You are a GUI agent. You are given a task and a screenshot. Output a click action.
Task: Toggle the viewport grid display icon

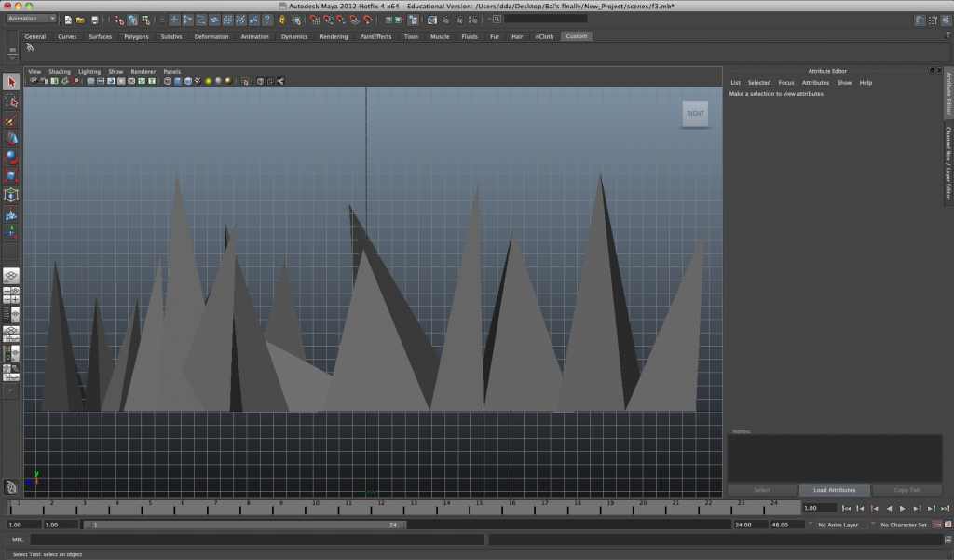(x=90, y=81)
